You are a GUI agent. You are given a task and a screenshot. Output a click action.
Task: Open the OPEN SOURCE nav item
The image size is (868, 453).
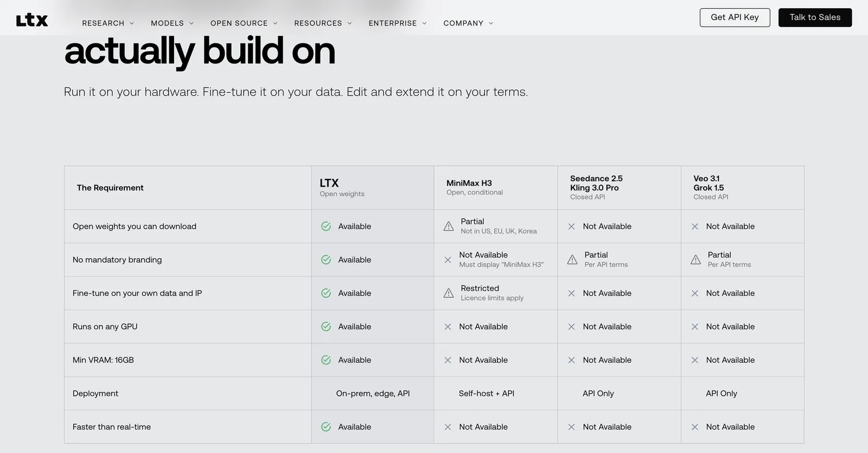239,23
